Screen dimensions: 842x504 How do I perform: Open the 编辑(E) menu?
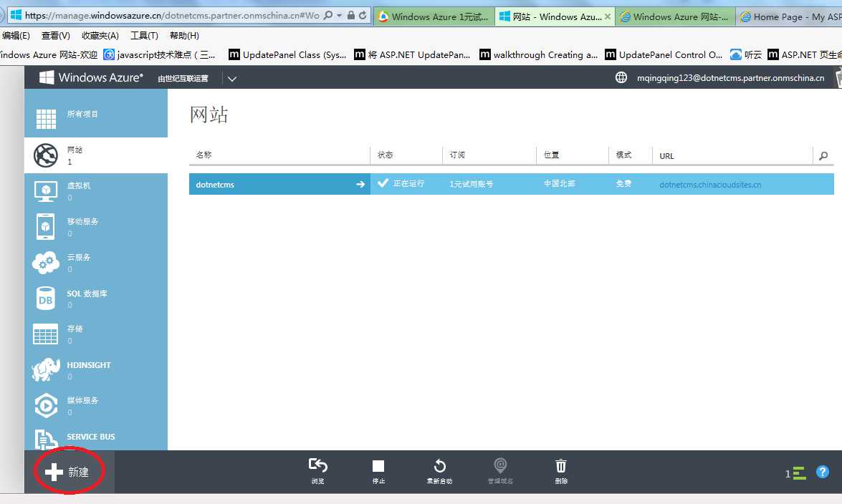[16, 35]
